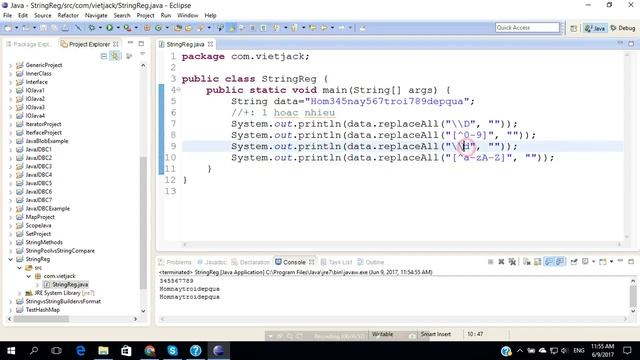The width and height of the screenshot is (640, 360).
Task: Open File Explorer from taskbar
Action: pos(103,350)
